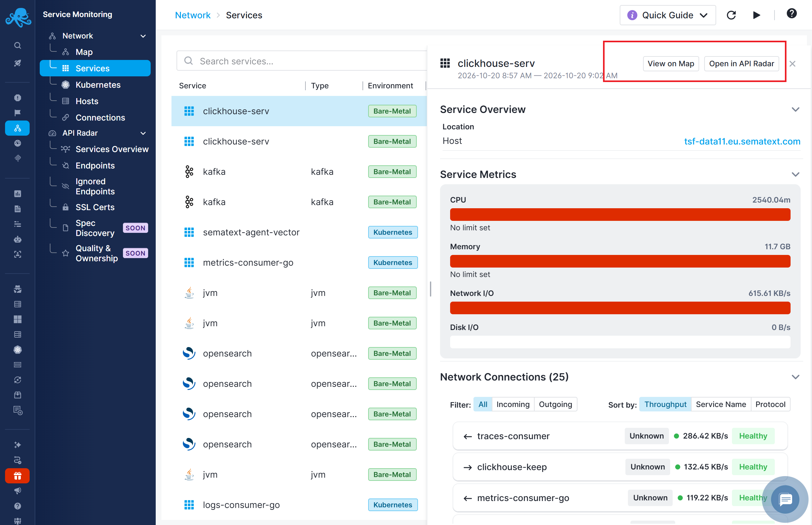Open the red gift icon

click(17, 475)
